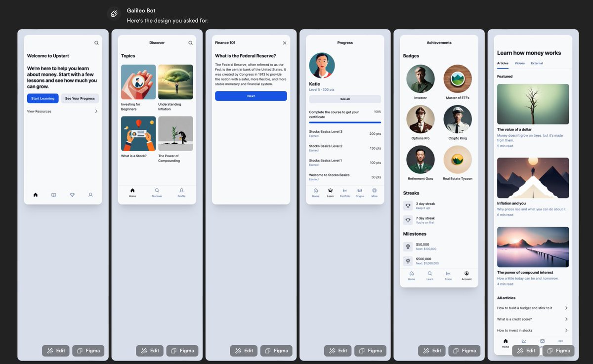Click Edit button under Welcome to Upstart screen

click(56, 351)
